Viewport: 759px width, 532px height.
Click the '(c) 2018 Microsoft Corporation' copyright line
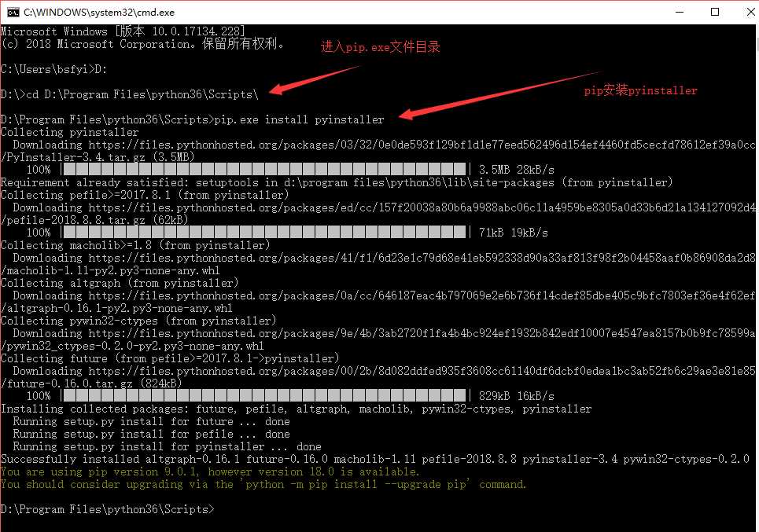(x=142, y=44)
